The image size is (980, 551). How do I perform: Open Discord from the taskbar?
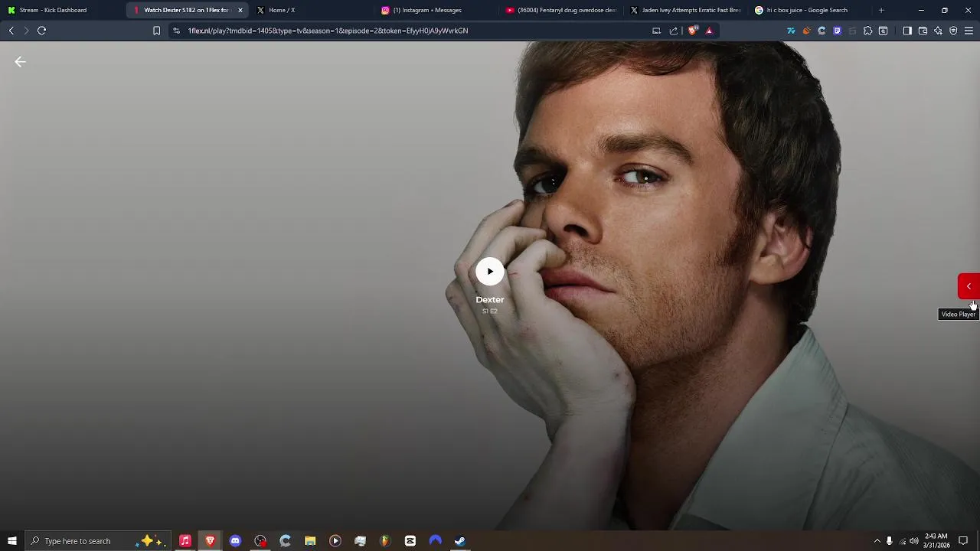click(235, 541)
